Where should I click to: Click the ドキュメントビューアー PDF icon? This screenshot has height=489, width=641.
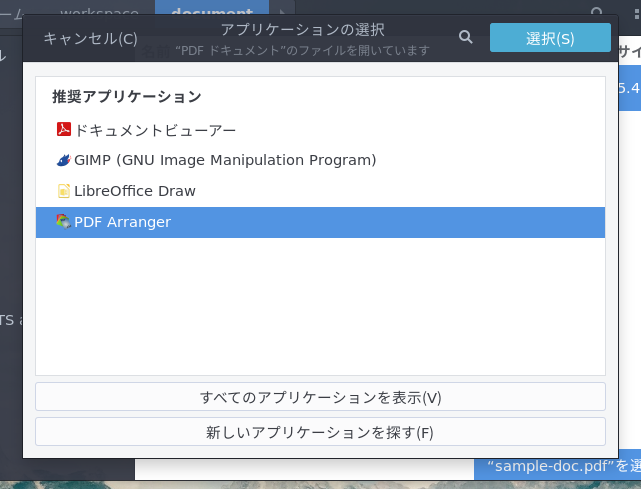point(64,129)
